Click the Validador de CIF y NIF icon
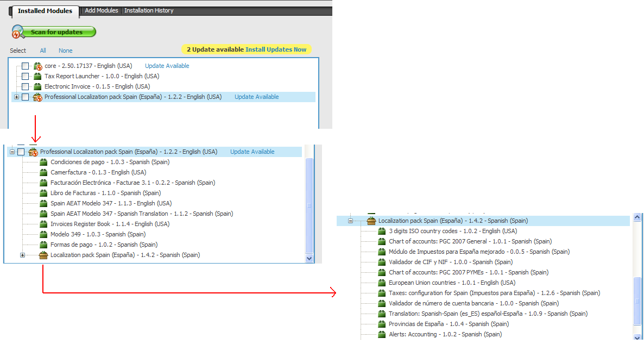Image resolution: width=644 pixels, height=363 pixels. point(382,262)
